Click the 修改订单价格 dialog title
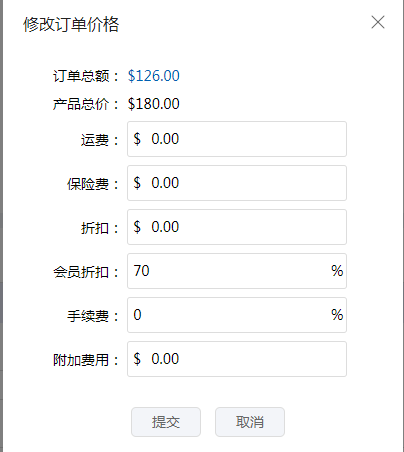The height and width of the screenshot is (452, 404). (71, 24)
